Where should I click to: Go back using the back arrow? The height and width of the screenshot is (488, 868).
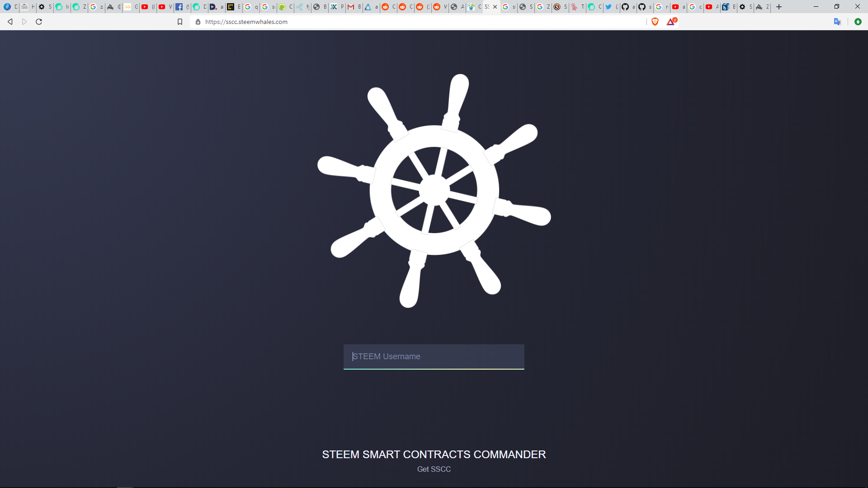tap(10, 22)
